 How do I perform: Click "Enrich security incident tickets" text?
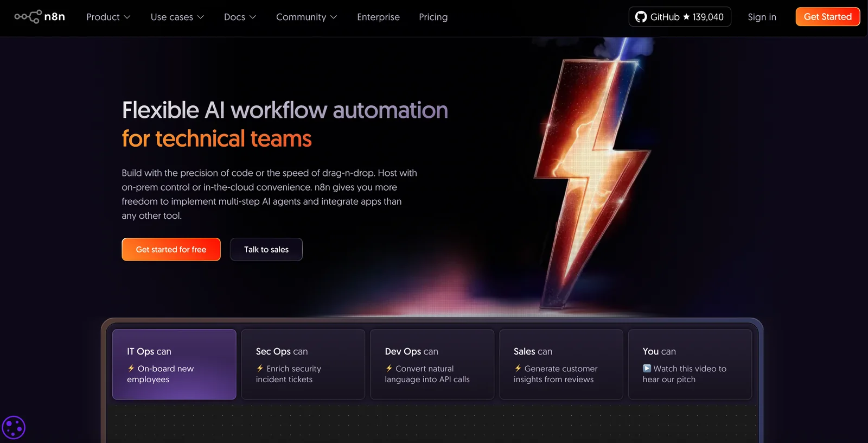tap(289, 374)
